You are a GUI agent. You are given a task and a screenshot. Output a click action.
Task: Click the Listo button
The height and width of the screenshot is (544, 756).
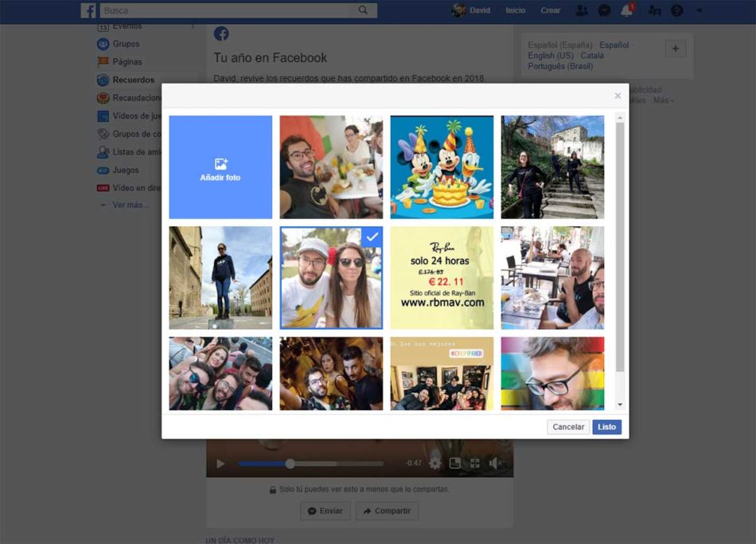pyautogui.click(x=606, y=427)
